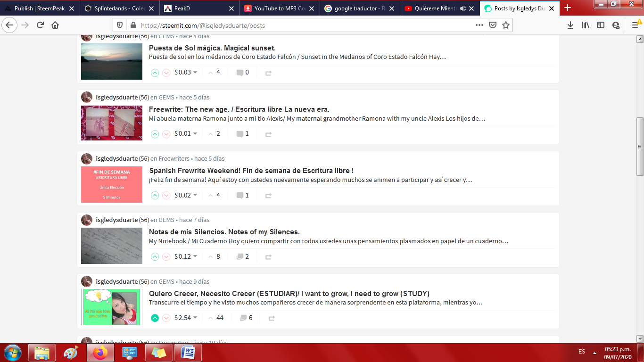Expand payout details for $2.54
This screenshot has width=644, height=362.
point(186,318)
